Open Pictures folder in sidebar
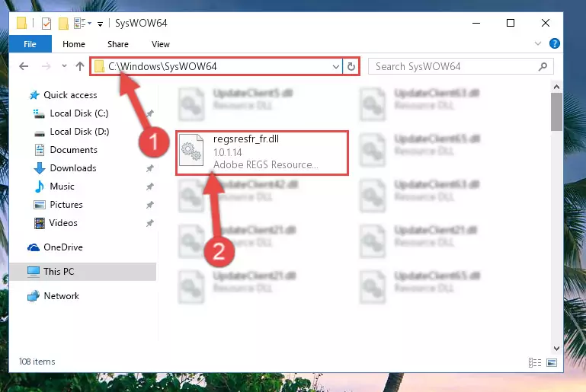 pyautogui.click(x=66, y=204)
